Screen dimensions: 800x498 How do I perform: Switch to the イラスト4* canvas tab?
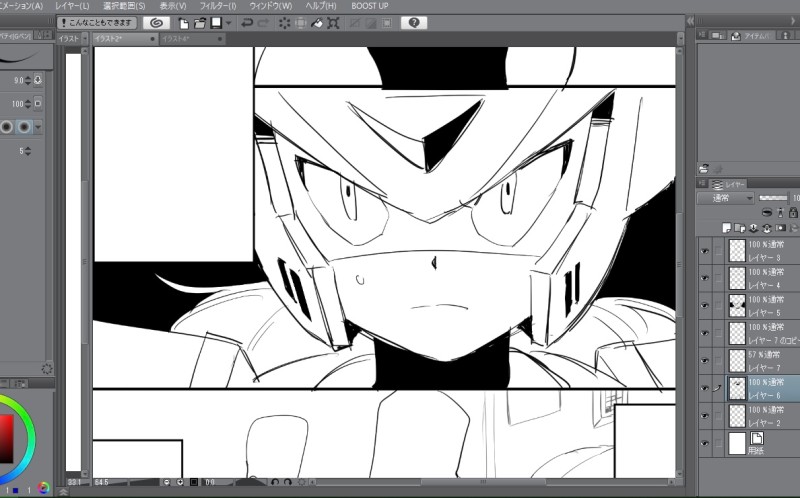[x=192, y=39]
